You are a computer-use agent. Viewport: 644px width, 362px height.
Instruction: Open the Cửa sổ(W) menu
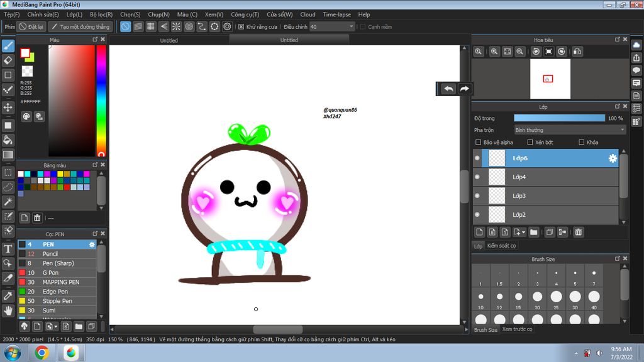click(280, 14)
